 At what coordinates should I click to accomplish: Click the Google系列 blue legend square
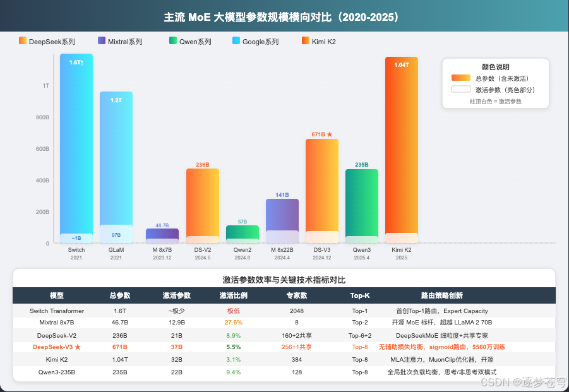pyautogui.click(x=237, y=41)
